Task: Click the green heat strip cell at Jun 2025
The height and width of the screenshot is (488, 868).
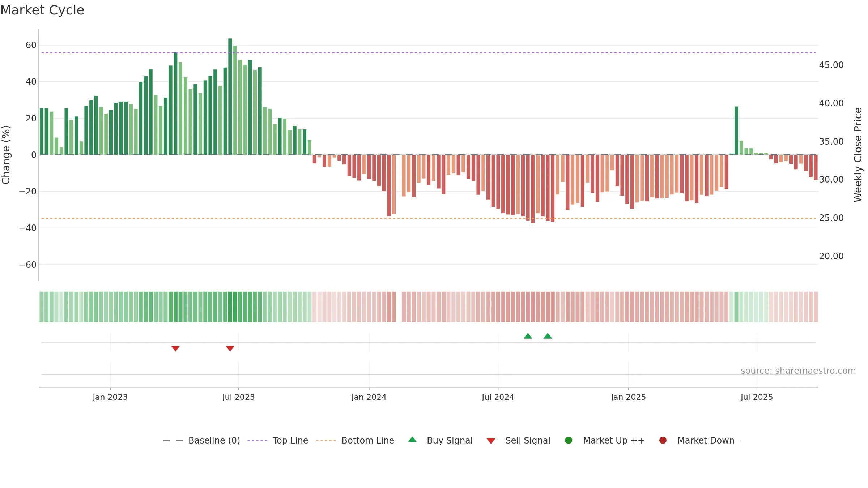Action: point(736,307)
